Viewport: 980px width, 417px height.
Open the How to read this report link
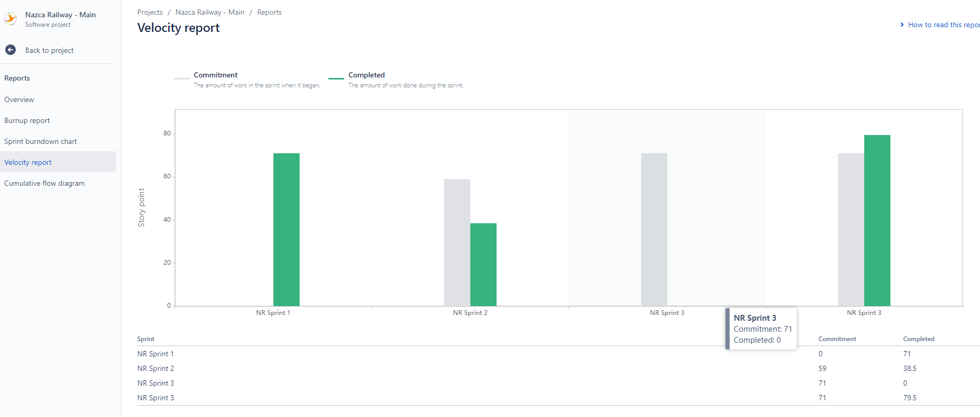pyautogui.click(x=944, y=25)
